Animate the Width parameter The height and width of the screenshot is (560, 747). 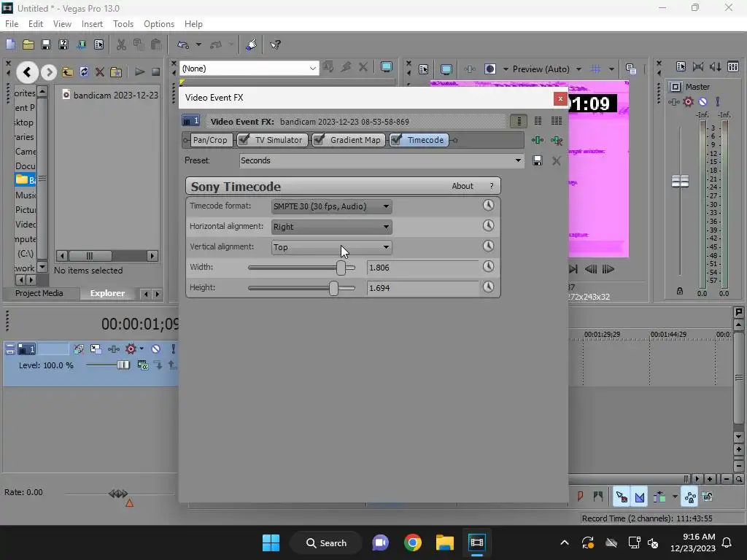(488, 267)
